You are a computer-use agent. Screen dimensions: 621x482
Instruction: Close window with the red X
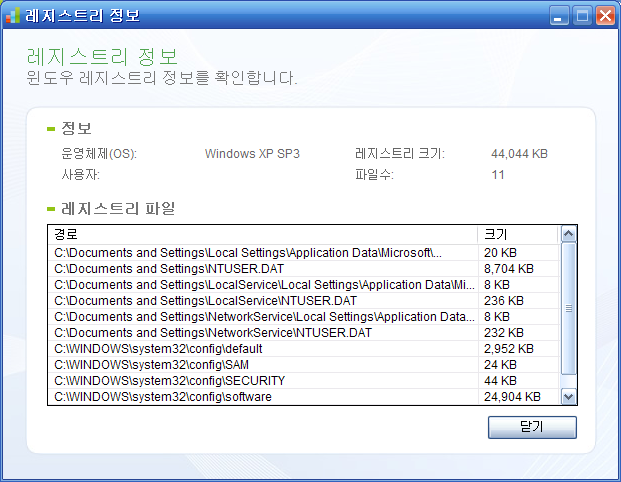tap(606, 16)
